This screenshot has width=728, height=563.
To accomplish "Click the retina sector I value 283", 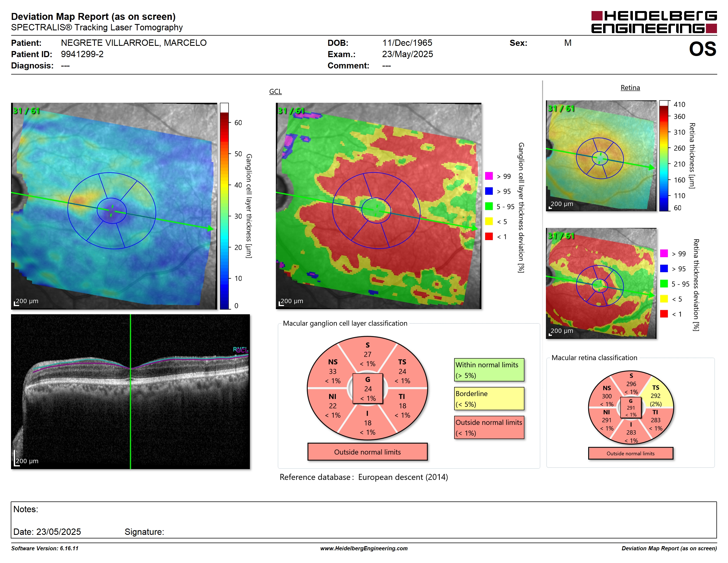I will point(631,432).
